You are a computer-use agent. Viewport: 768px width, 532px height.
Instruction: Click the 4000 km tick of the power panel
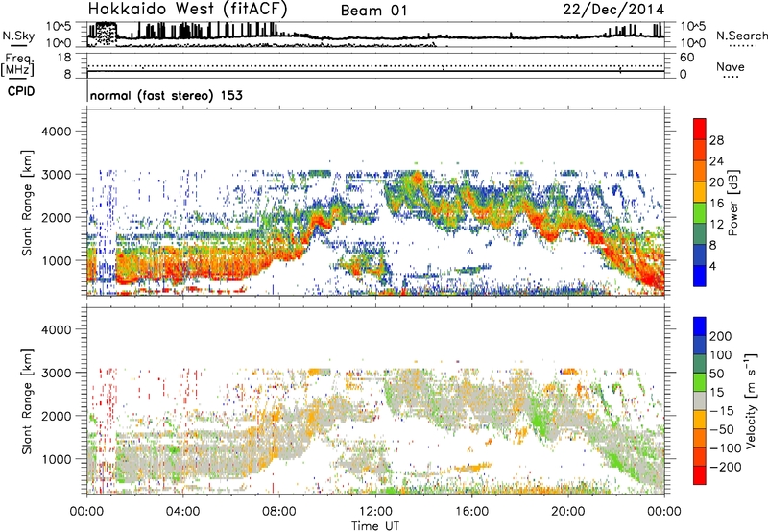[x=56, y=132]
